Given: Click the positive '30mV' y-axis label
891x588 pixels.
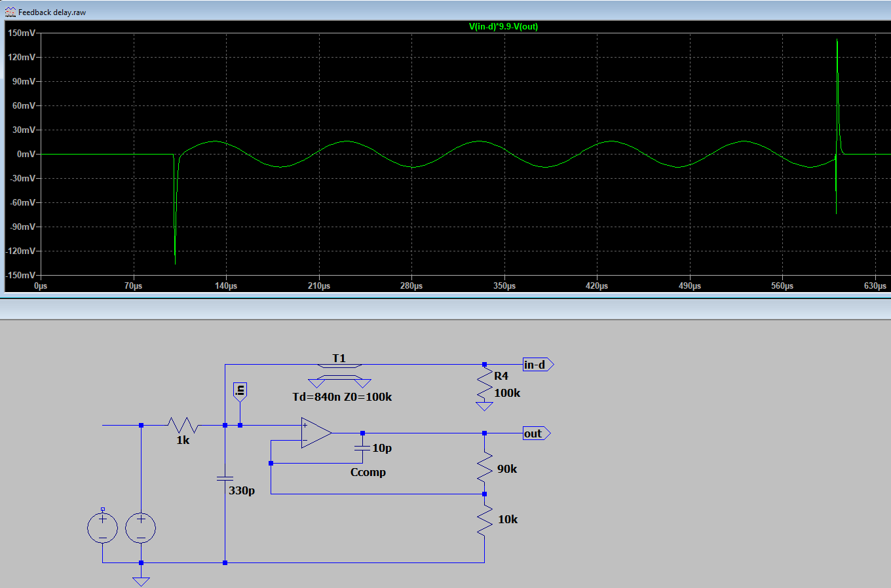Looking at the screenshot, I should (24, 130).
